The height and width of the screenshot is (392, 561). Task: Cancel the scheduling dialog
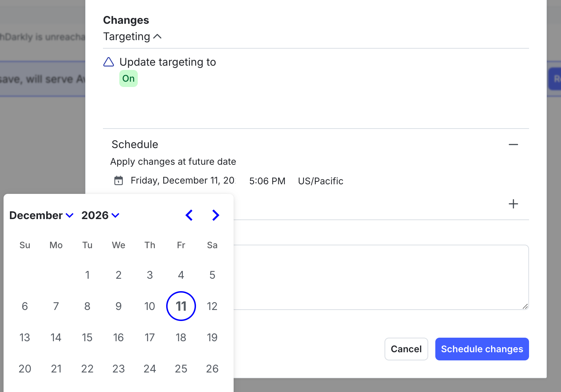click(x=406, y=349)
